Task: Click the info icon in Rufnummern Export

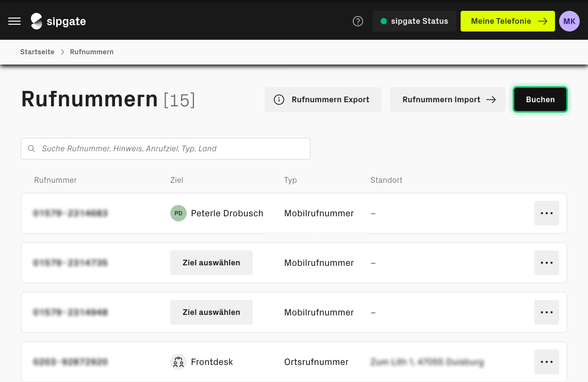Action: tap(279, 100)
